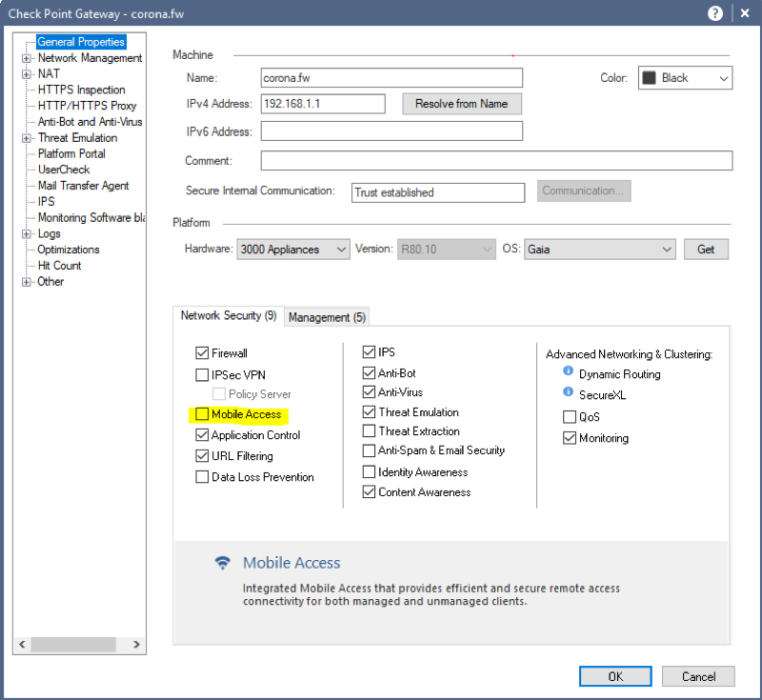The width and height of the screenshot is (762, 700).
Task: Switch to the Management (5) tab
Action: (x=327, y=317)
